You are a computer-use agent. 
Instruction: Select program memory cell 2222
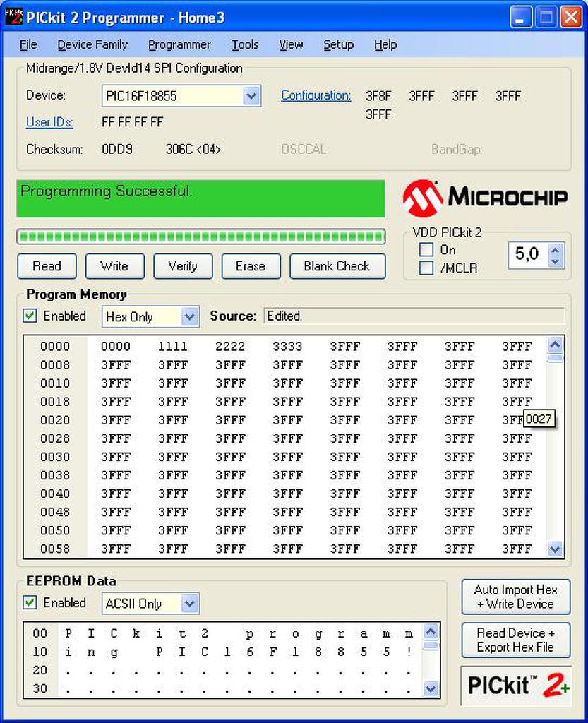(230, 346)
